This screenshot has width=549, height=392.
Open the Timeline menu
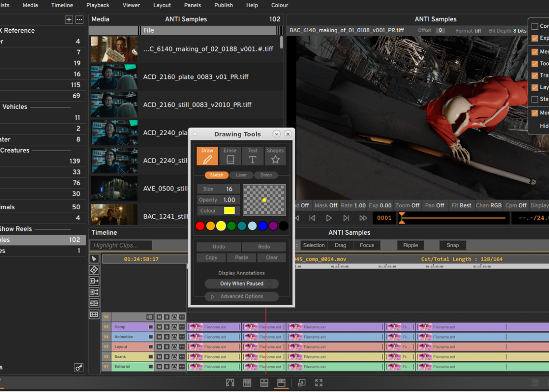[x=62, y=5]
